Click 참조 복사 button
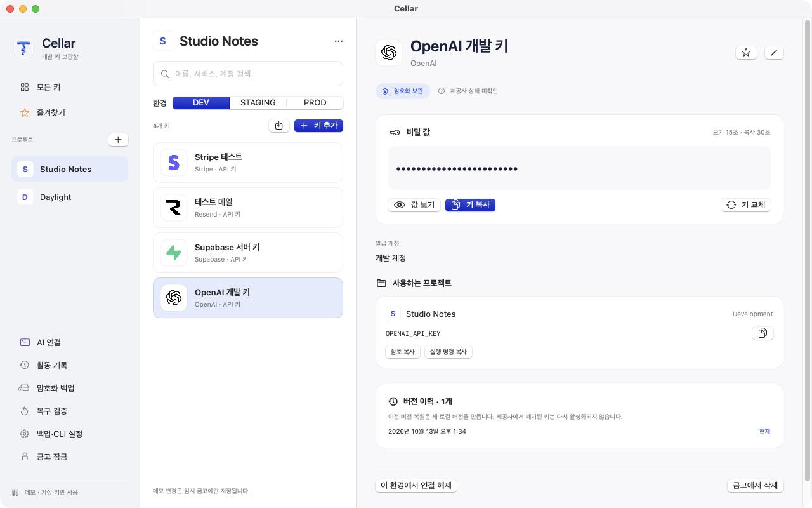The width and height of the screenshot is (812, 508). 403,352
